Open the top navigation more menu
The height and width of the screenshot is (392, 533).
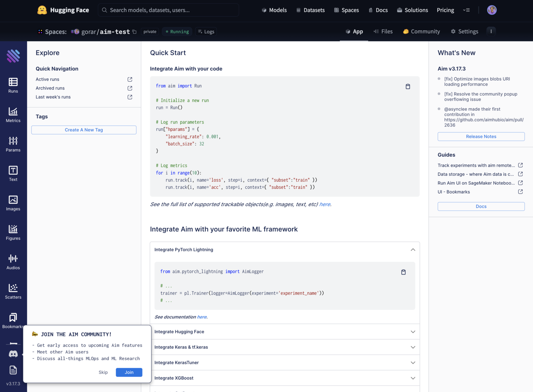click(x=466, y=10)
